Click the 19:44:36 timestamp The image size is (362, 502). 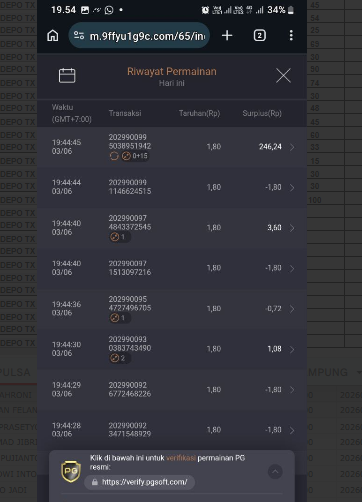pyautogui.click(x=66, y=304)
